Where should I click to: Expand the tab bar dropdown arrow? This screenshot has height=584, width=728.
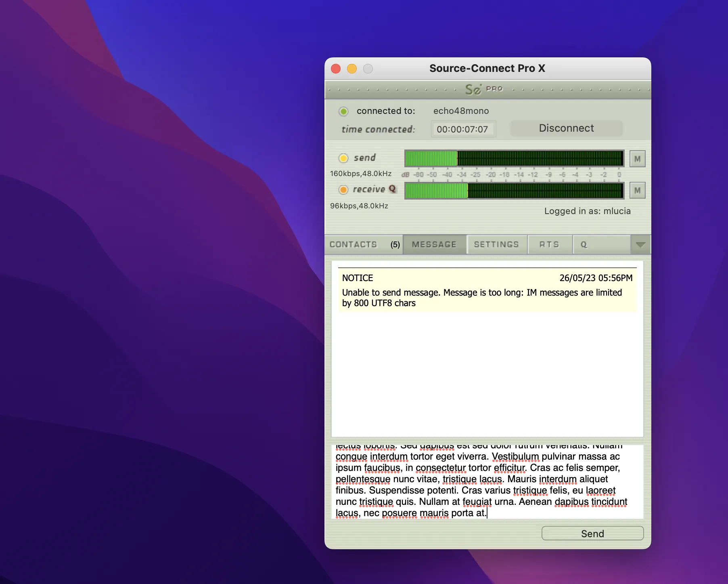[640, 244]
